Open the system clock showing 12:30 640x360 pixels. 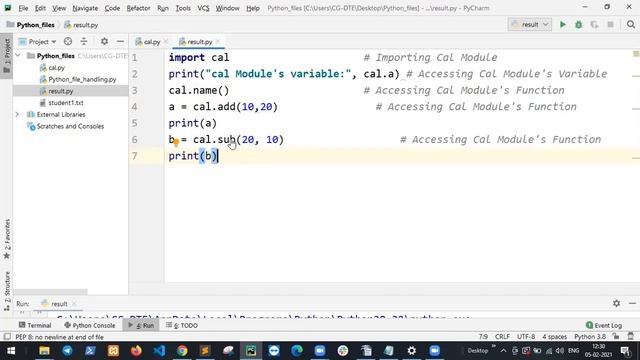pyautogui.click(x=598, y=351)
